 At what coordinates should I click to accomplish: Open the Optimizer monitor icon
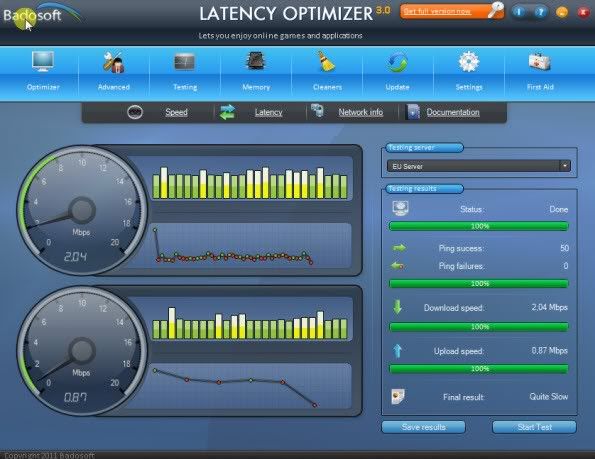click(x=43, y=62)
